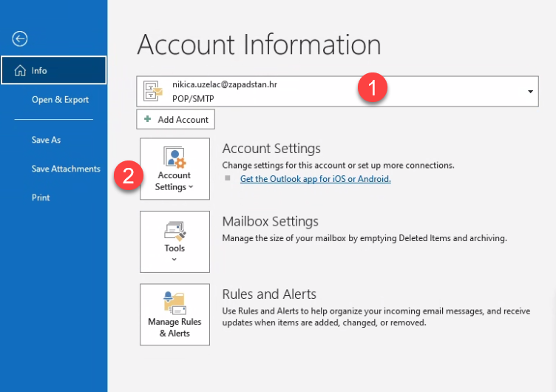Open the Open & Export menu
Image resolution: width=556 pixels, height=392 pixels.
[x=61, y=100]
